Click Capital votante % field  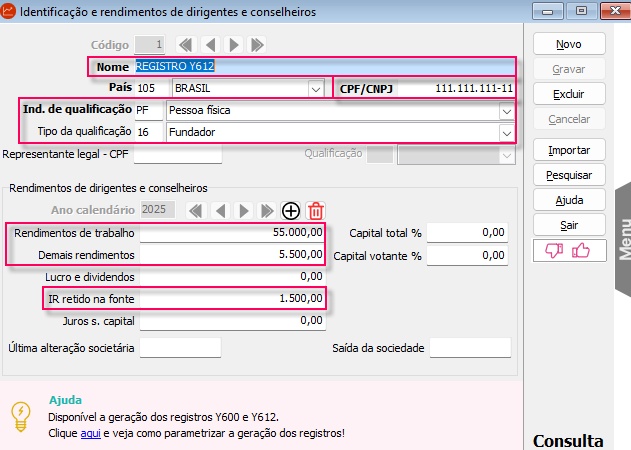(467, 255)
